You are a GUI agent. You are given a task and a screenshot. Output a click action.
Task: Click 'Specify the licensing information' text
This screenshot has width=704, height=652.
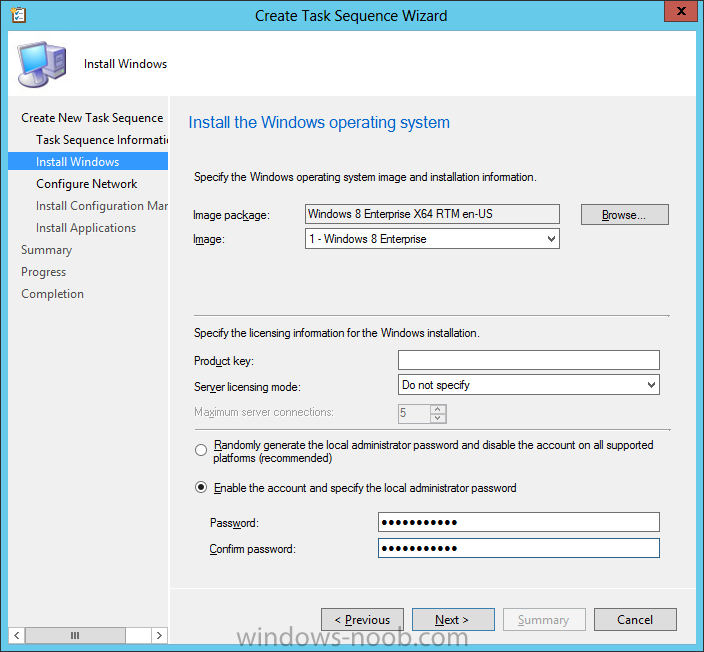pos(337,333)
